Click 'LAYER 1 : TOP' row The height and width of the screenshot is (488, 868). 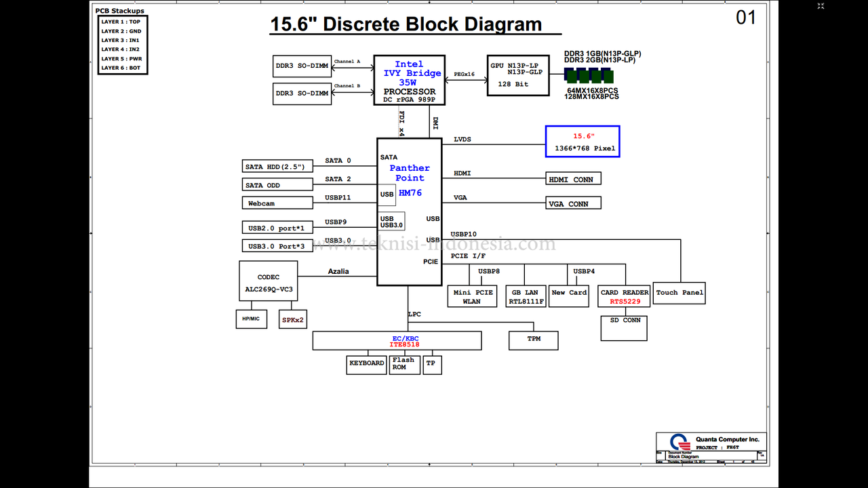pyautogui.click(x=121, y=22)
